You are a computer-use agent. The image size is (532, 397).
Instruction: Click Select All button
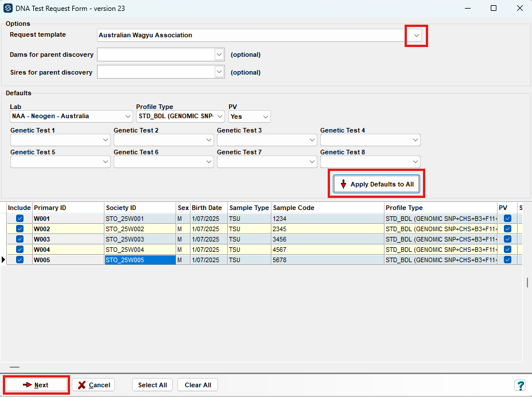153,385
